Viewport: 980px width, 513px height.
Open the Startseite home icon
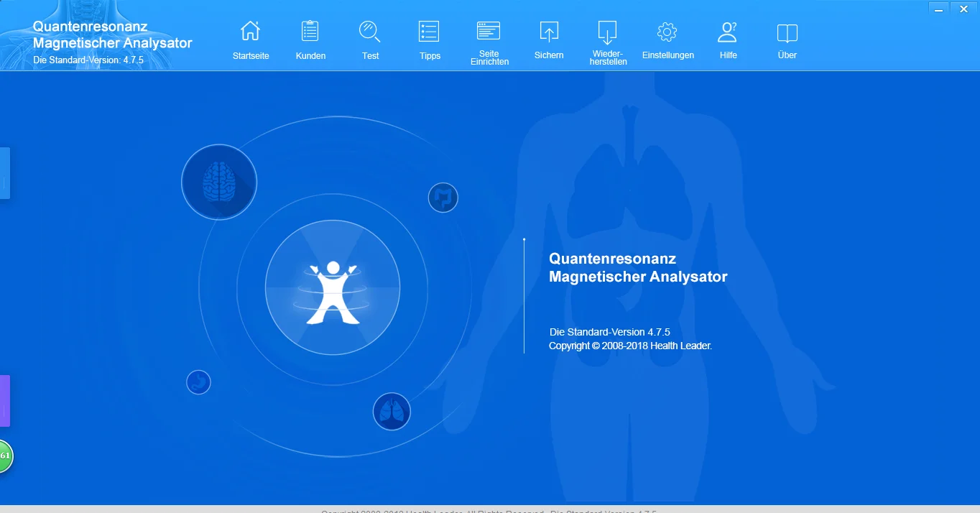coord(250,32)
